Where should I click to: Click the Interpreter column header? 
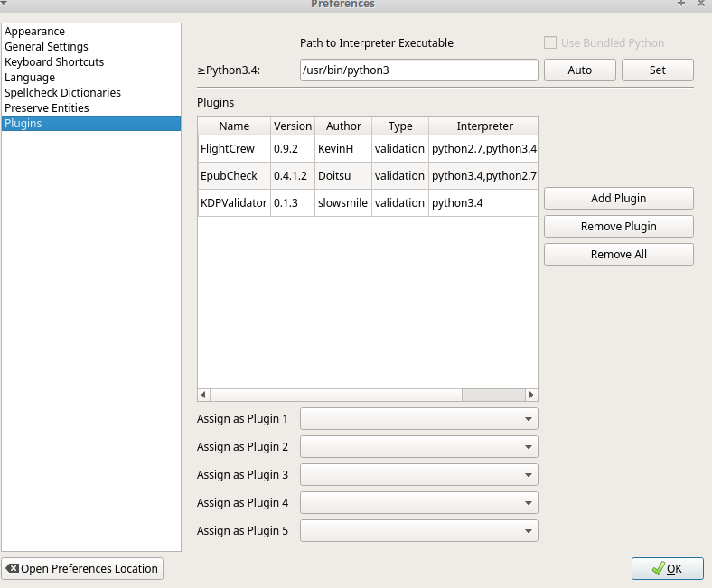tap(483, 126)
